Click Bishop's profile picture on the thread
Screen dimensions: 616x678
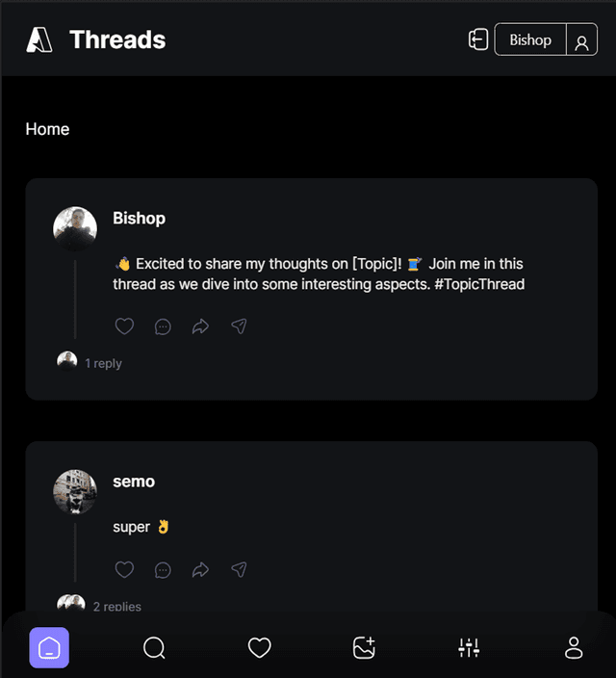click(x=75, y=228)
